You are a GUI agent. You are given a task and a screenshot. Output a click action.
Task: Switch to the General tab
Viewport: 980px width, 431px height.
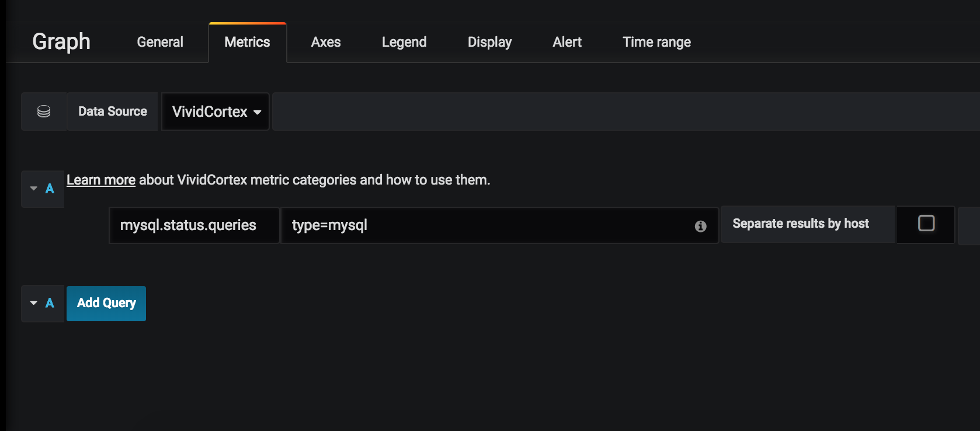pyautogui.click(x=160, y=42)
